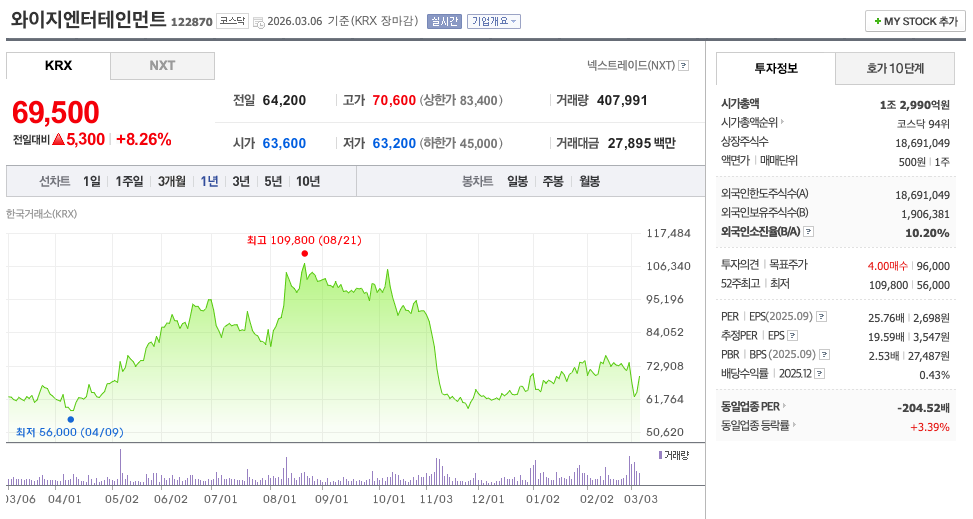This screenshot has width=973, height=519.
Task: Switch to 월봉 candlestick chart
Action: point(590,181)
